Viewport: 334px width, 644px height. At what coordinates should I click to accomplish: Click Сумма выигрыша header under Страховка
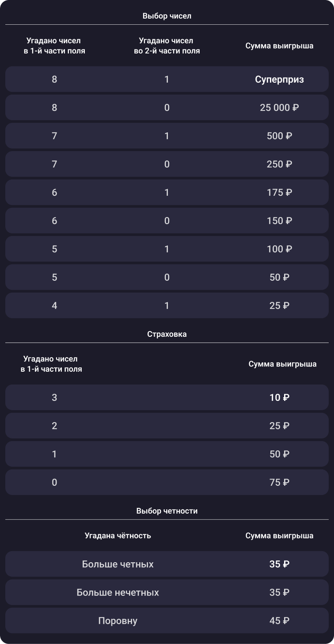coord(283,364)
